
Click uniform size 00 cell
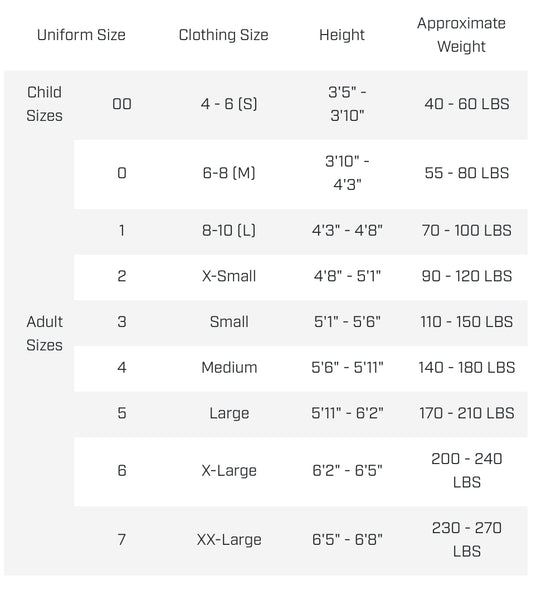coord(122,104)
